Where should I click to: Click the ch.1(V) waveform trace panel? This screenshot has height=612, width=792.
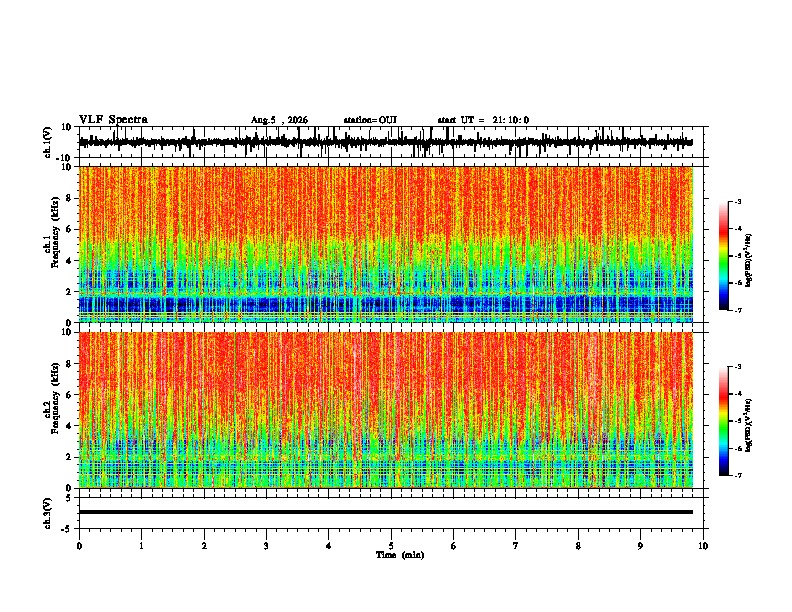[x=393, y=142]
